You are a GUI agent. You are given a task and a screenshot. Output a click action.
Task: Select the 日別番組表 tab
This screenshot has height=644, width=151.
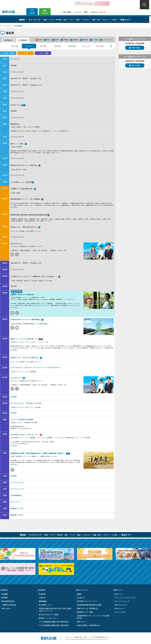[x=23, y=40]
